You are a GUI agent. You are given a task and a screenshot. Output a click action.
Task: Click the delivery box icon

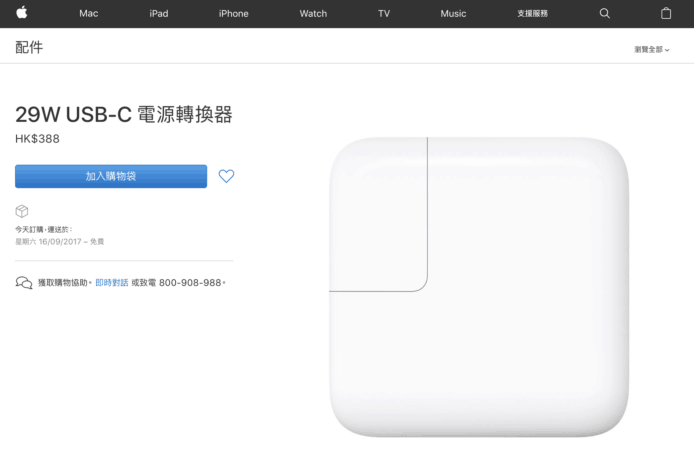(x=22, y=211)
